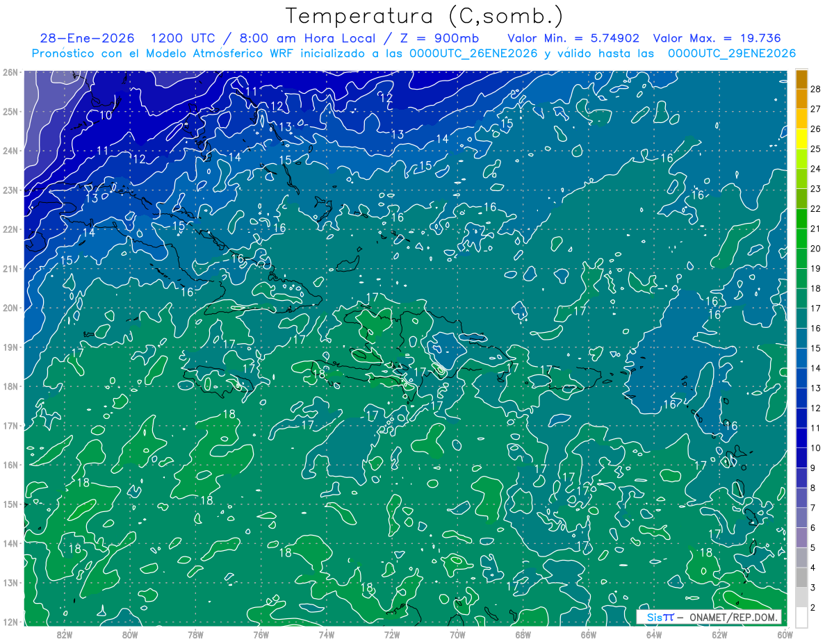
Task: Click the "10" isotherm contour label on the map
Action: point(106,115)
